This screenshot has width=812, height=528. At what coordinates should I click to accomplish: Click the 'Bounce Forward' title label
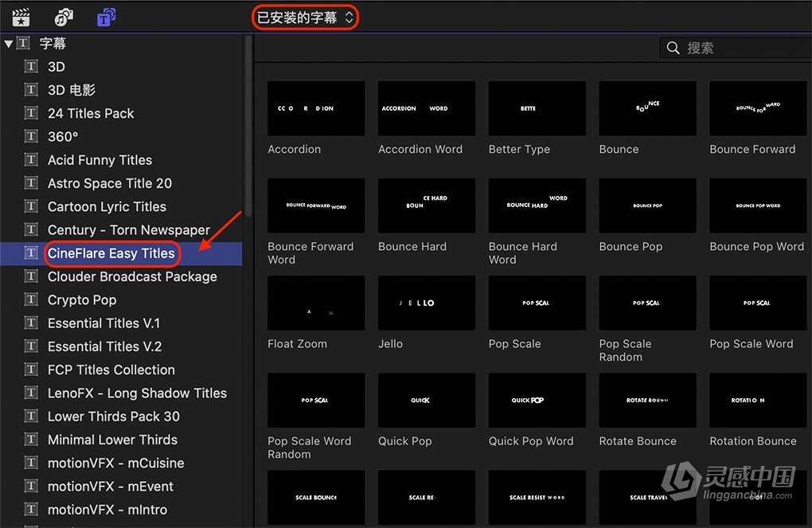coord(752,149)
